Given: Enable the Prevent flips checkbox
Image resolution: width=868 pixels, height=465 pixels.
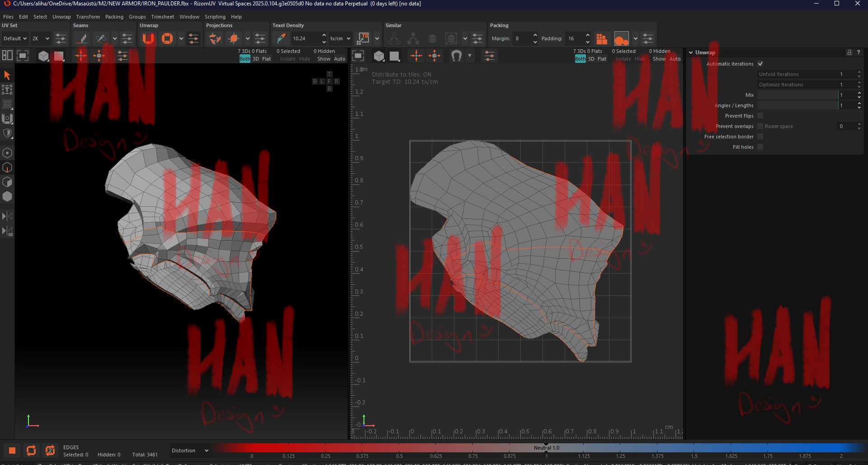Looking at the screenshot, I should 760,116.
